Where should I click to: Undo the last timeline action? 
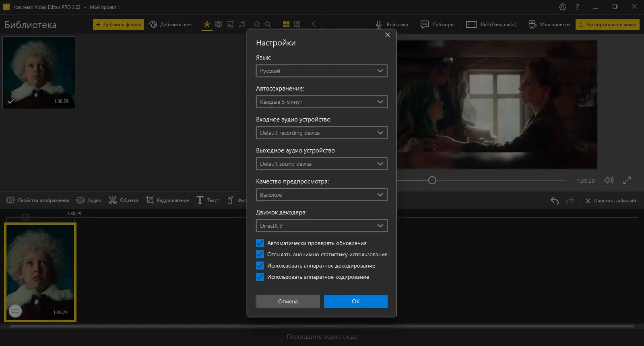(x=554, y=200)
